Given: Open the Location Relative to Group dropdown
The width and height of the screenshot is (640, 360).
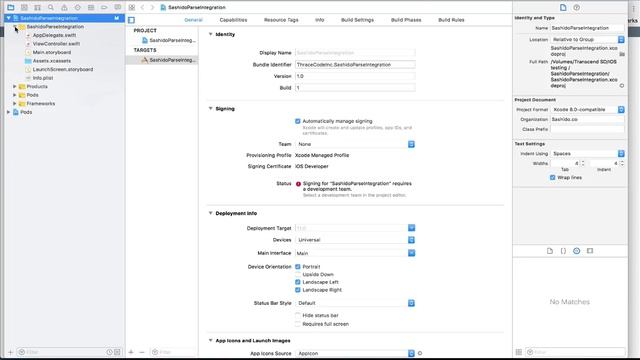Looking at the screenshot, I should (x=587, y=40).
